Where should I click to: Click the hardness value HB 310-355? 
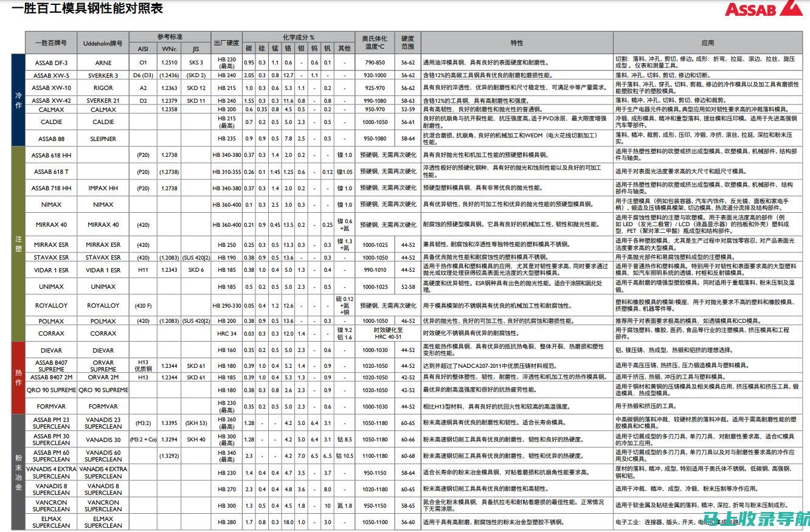click(226, 171)
